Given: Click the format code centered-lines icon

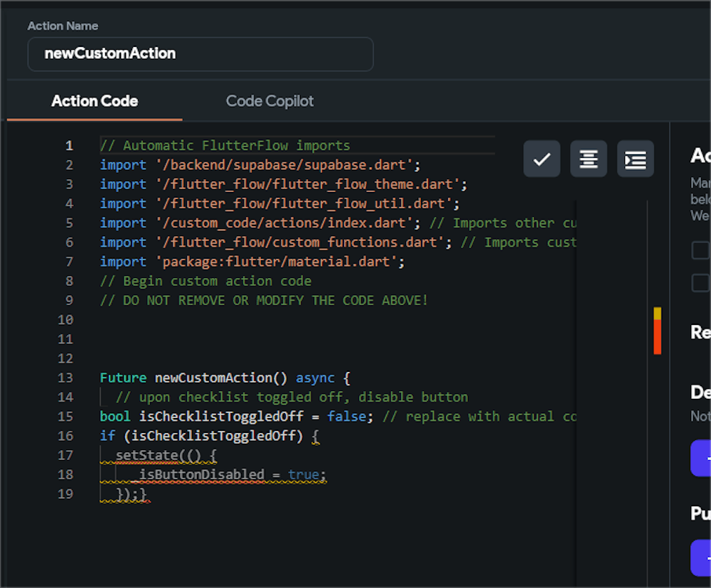Looking at the screenshot, I should [588, 159].
